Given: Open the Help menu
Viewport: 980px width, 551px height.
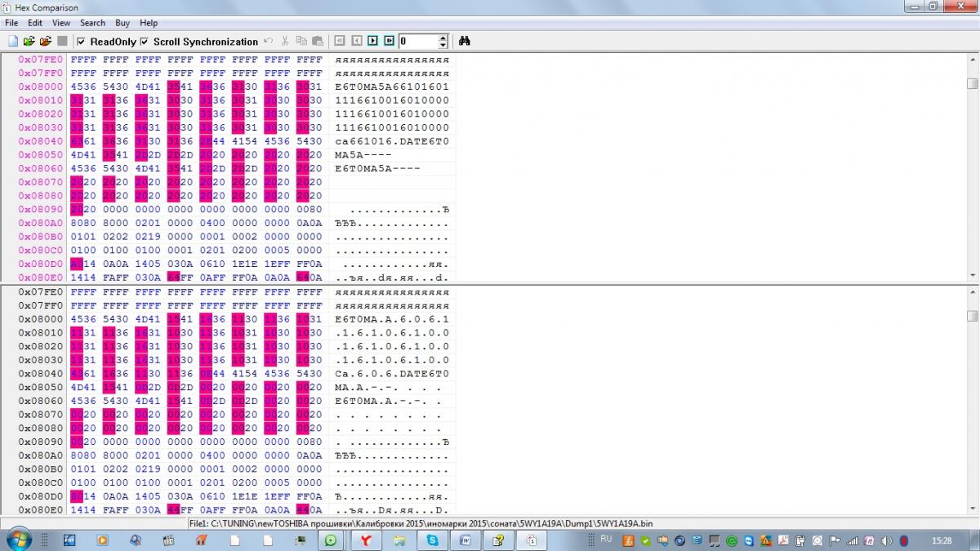Looking at the screenshot, I should [149, 23].
